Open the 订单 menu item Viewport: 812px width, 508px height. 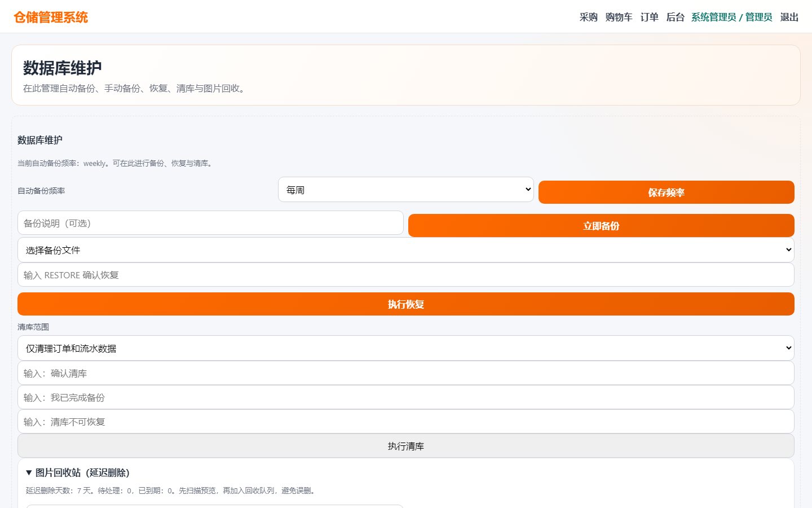point(649,17)
